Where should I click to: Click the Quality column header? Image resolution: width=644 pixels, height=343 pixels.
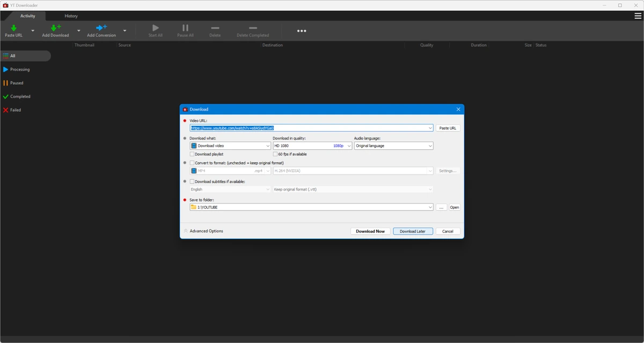pos(427,45)
